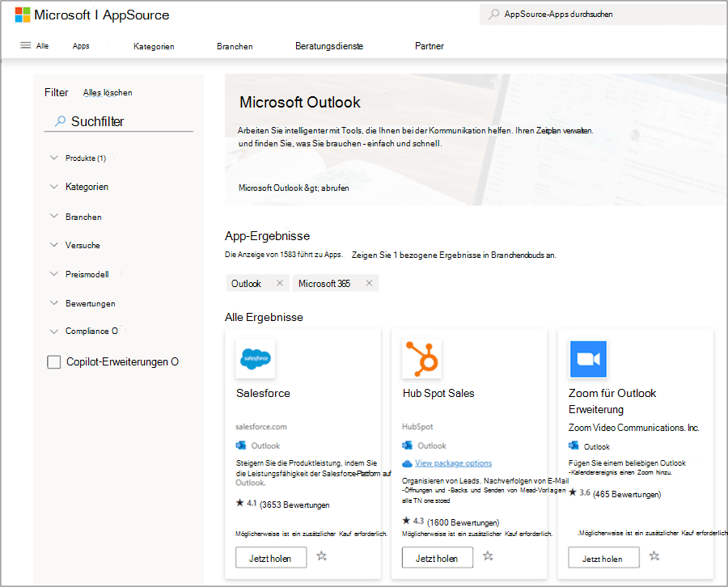Image resolution: width=728 pixels, height=587 pixels.
Task: Click Salesforce rating star 4.1
Action: click(239, 503)
